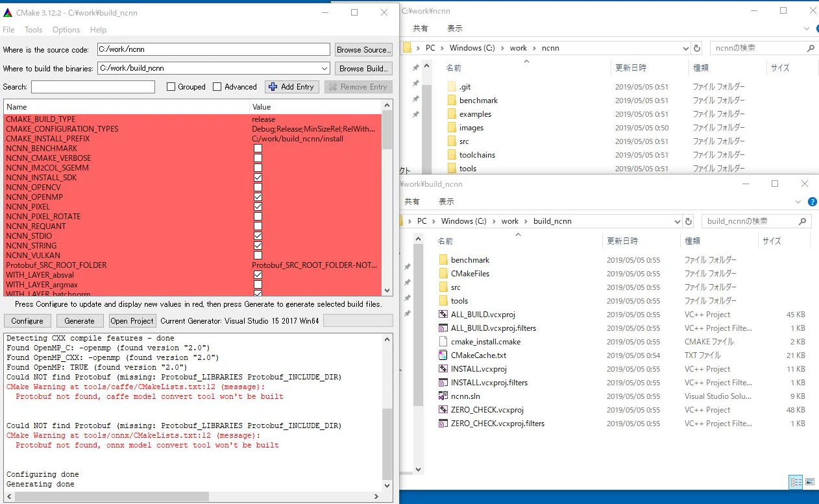819x504 pixels.
Task: Select benchmark folder icon in ncnn window
Action: tap(452, 101)
